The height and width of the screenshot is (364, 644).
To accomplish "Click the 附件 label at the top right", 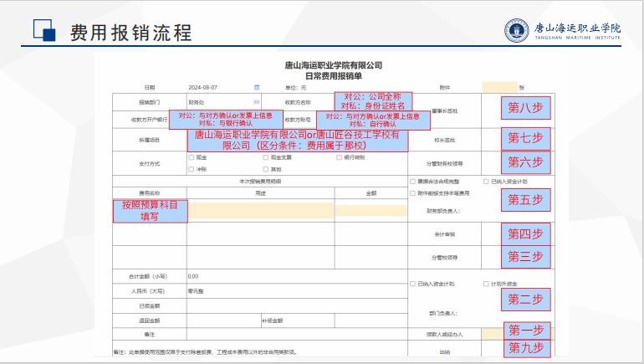I will [445, 88].
